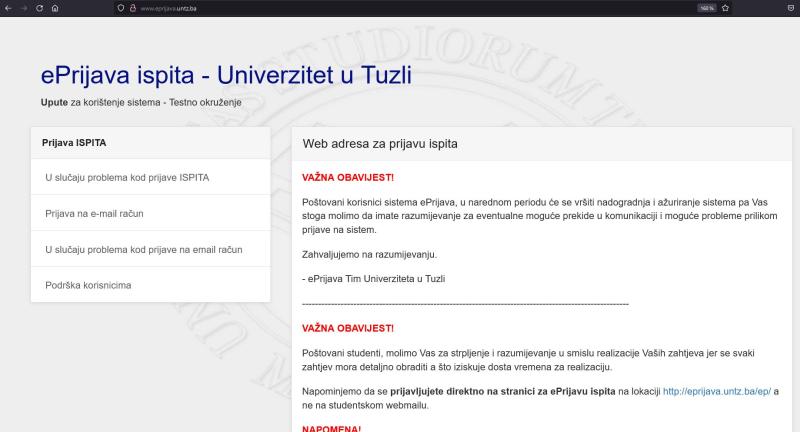This screenshot has width=800, height=432.
Task: Click the Web adresa za prijavu ispita heading
Action: [x=380, y=144]
